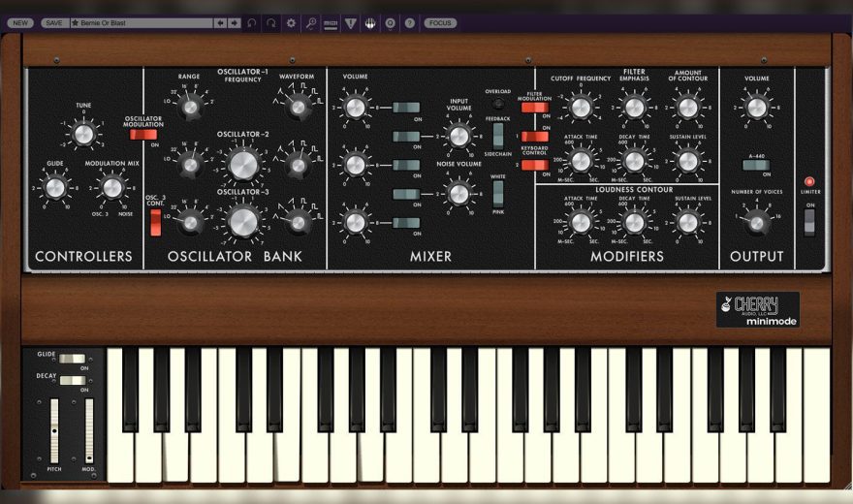Toggle the Glide switch beside keyboard

point(73,359)
